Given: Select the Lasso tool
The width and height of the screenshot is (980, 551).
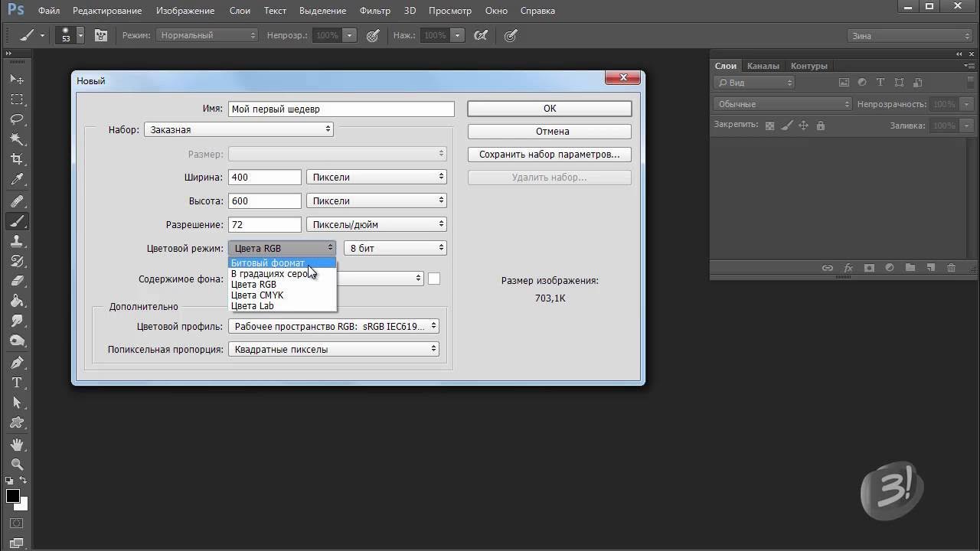Looking at the screenshot, I should coord(17,119).
